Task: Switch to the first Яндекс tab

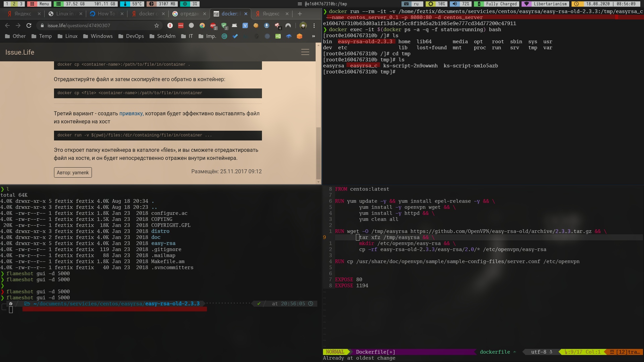Action: (x=23, y=14)
